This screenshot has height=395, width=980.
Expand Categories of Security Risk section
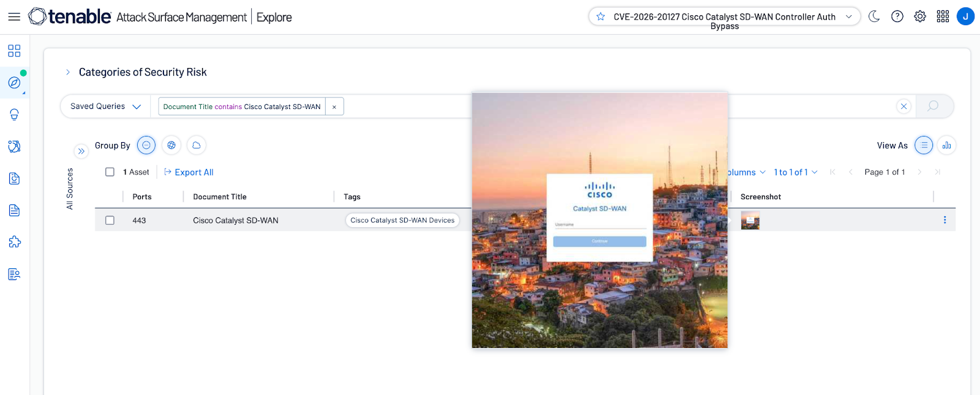68,72
